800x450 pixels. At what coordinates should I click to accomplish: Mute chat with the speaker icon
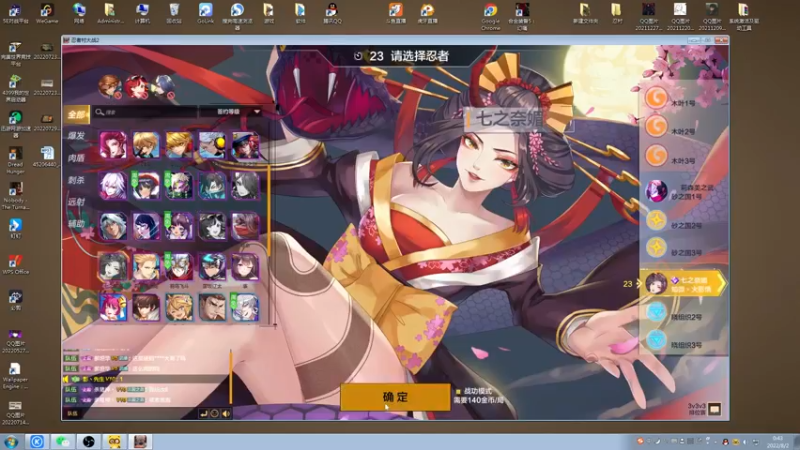[226, 413]
